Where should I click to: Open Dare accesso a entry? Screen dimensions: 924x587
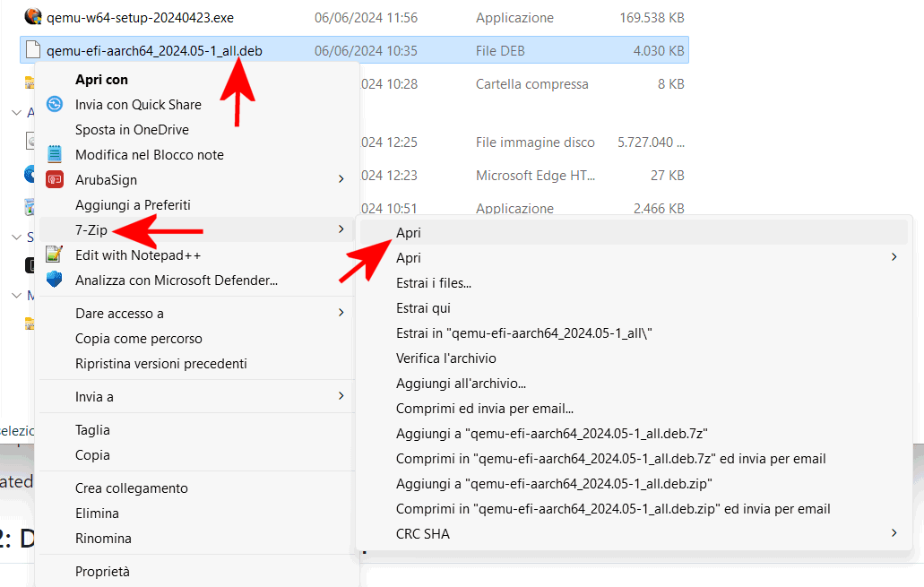click(119, 314)
